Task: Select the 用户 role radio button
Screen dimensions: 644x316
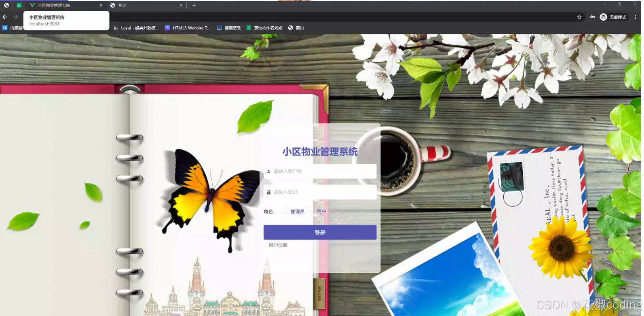Action: pos(311,211)
